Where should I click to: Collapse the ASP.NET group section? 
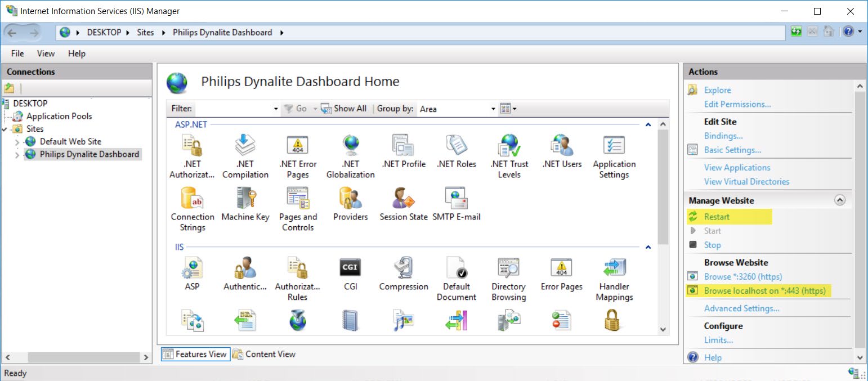648,124
